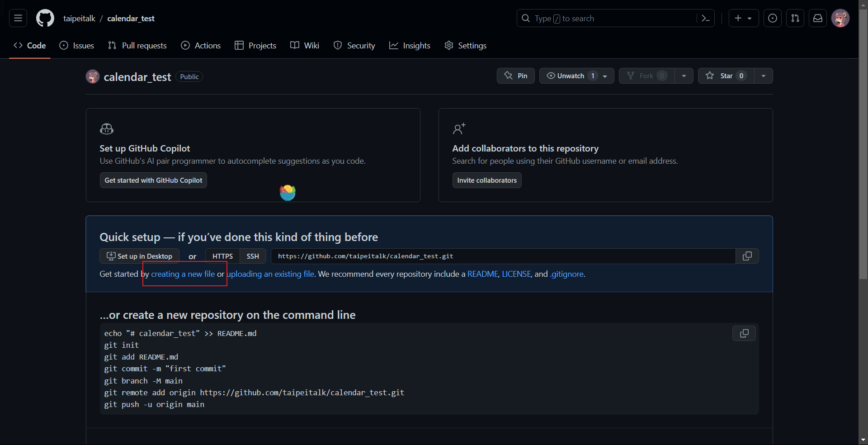
Task: Open the Insights tab
Action: click(410, 45)
